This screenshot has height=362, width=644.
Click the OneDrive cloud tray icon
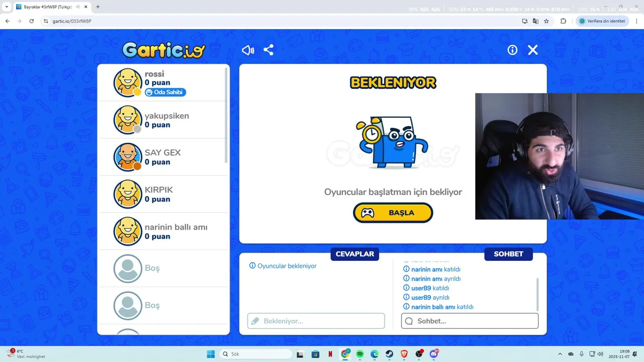point(571,354)
